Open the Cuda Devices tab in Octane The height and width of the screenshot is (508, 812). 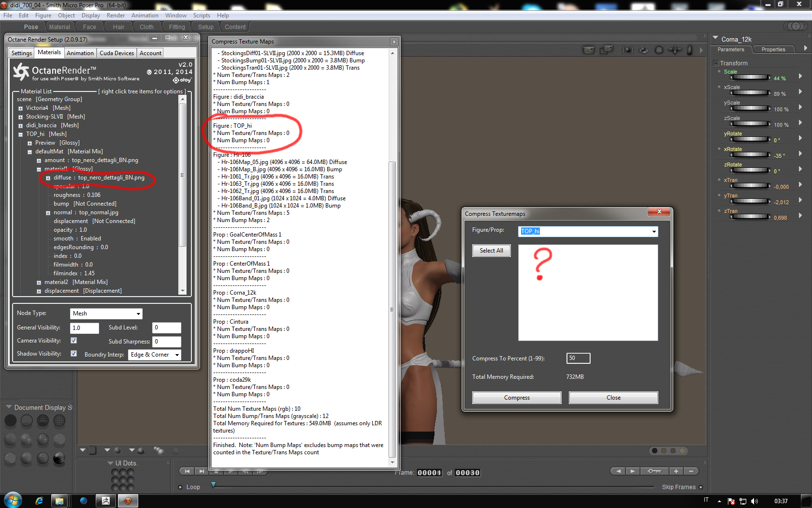(x=116, y=53)
